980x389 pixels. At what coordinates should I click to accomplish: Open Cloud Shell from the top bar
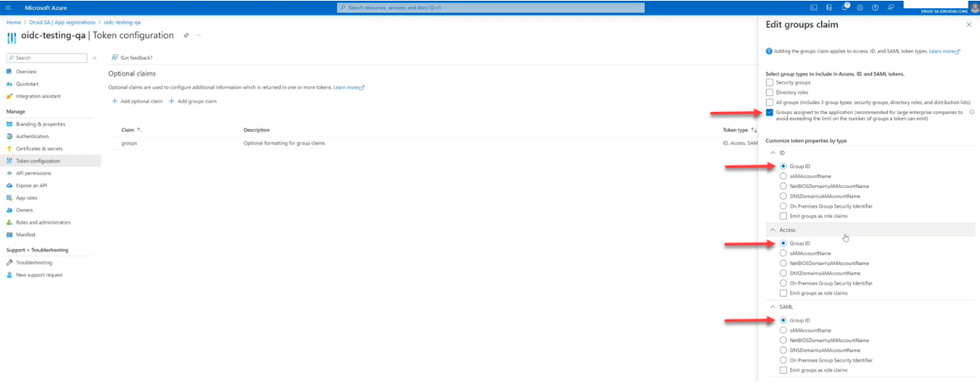tap(814, 8)
